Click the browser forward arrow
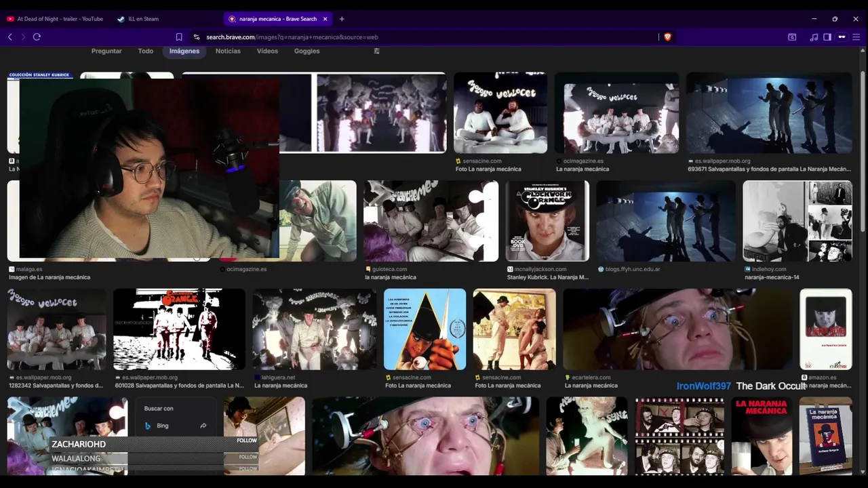 pos(23,37)
